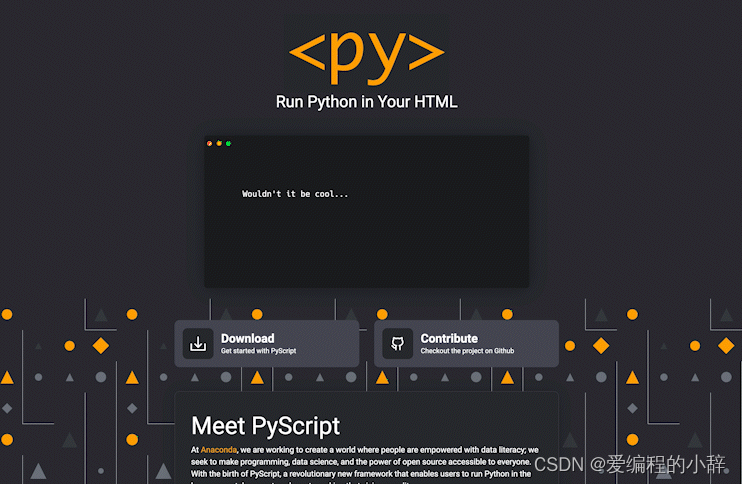Click the download arrow icon
Image resolution: width=742 pixels, height=484 pixels.
[x=198, y=344]
